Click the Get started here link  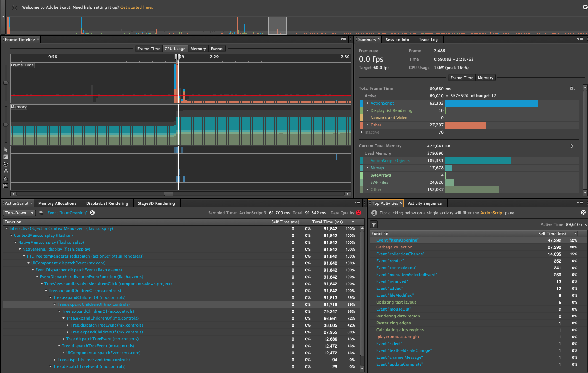tap(136, 7)
